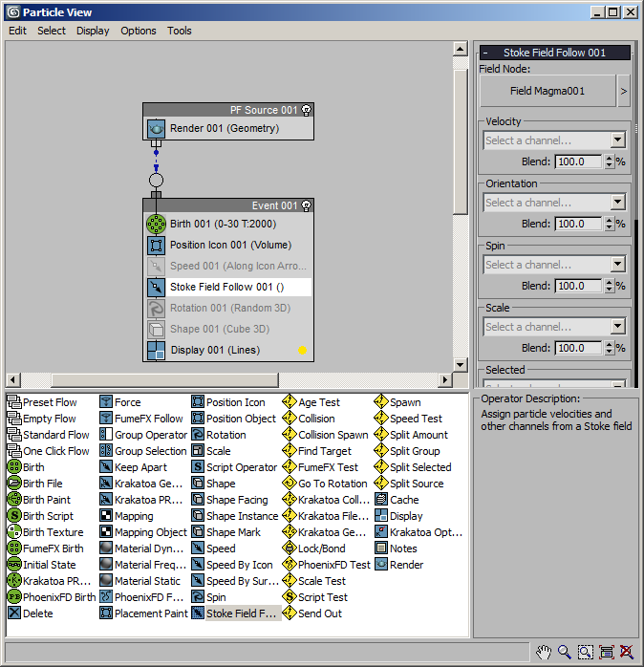Pick the Keep Apart depot icon
This screenshot has width=644, height=667.
coord(106,467)
